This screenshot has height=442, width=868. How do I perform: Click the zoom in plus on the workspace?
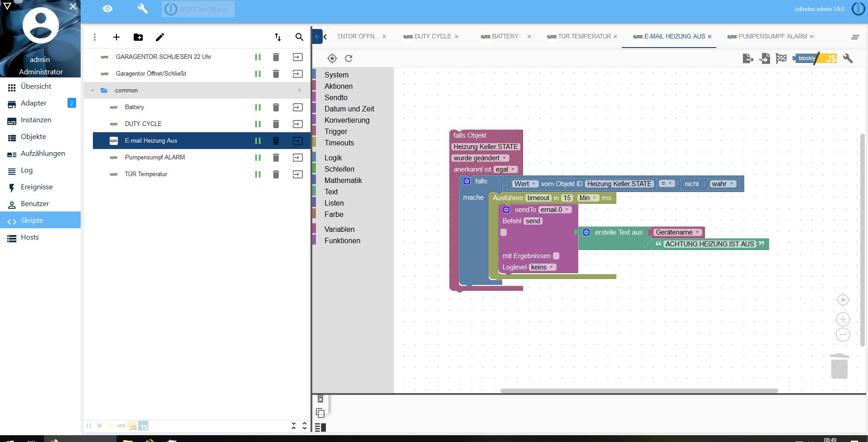point(843,319)
